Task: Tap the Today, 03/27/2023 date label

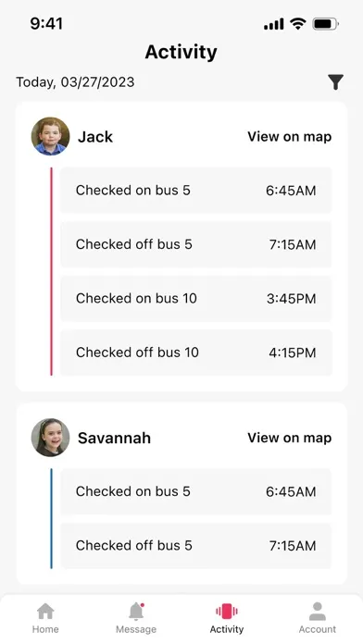Action: click(75, 82)
